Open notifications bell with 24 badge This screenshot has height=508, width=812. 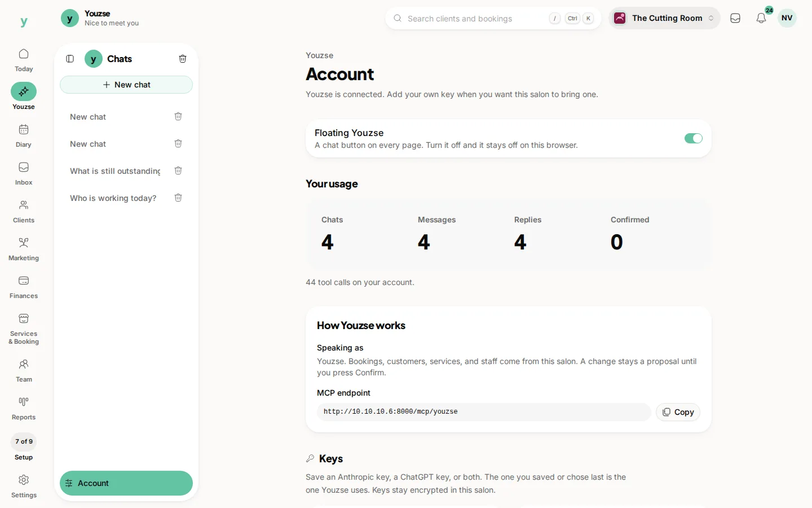coord(761,18)
